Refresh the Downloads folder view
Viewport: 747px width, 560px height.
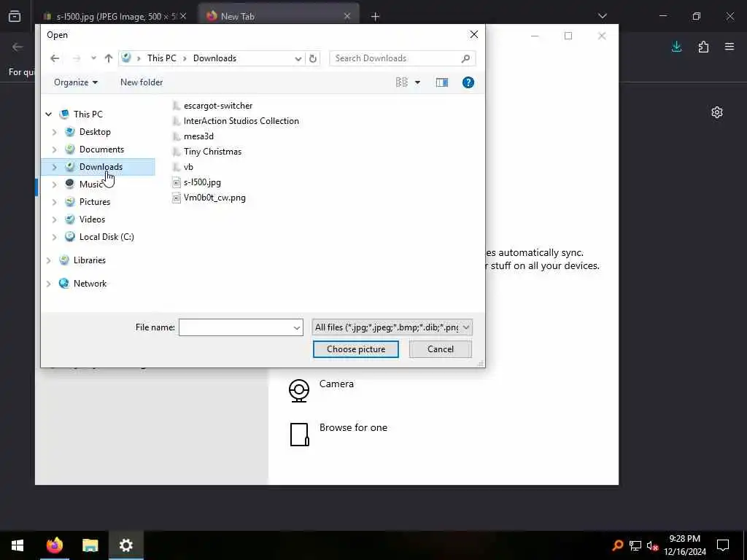point(312,58)
